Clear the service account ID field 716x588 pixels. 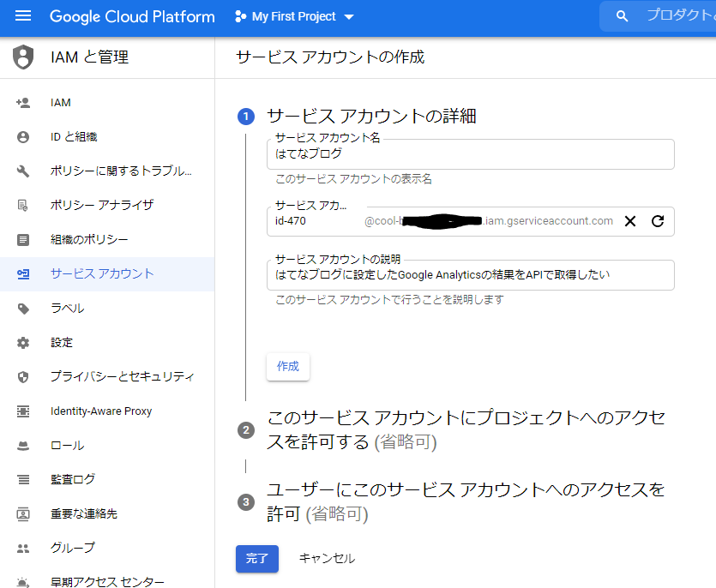(x=630, y=221)
